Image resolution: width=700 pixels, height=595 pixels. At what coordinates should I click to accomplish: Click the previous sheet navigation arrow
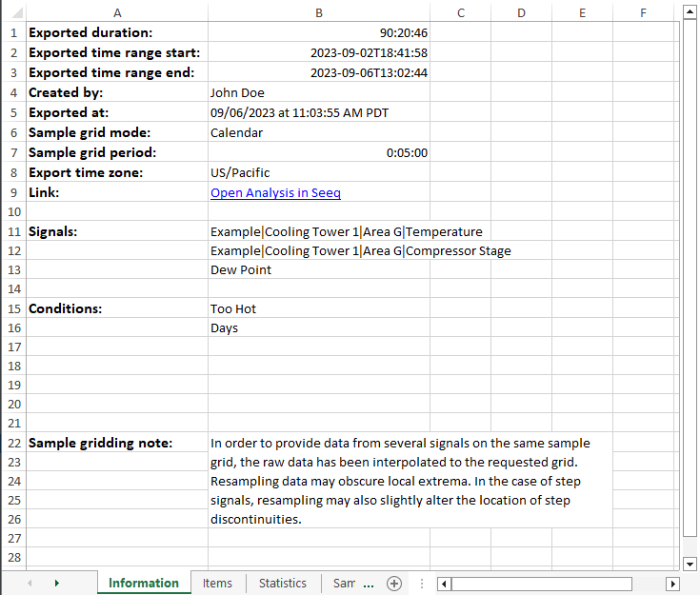pyautogui.click(x=30, y=584)
